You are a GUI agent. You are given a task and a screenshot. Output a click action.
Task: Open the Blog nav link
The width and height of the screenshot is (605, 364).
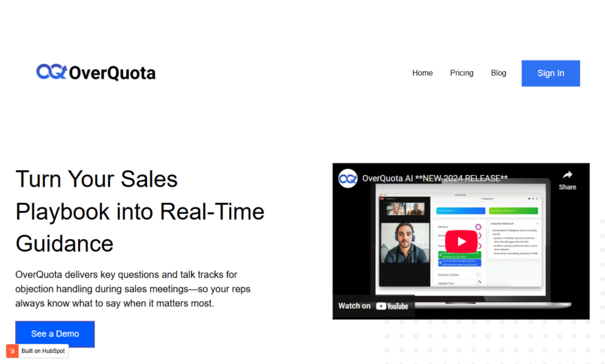pyautogui.click(x=498, y=73)
